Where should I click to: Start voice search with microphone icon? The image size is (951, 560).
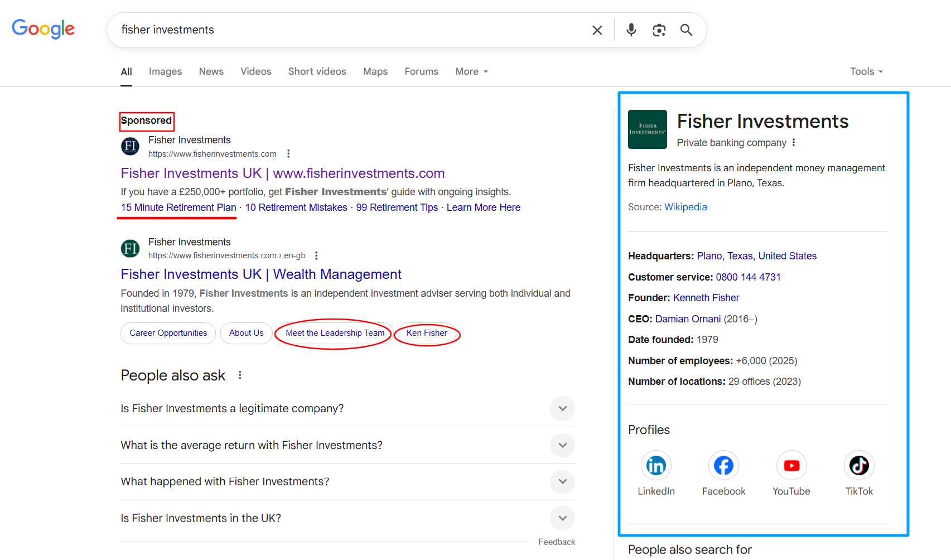[631, 30]
